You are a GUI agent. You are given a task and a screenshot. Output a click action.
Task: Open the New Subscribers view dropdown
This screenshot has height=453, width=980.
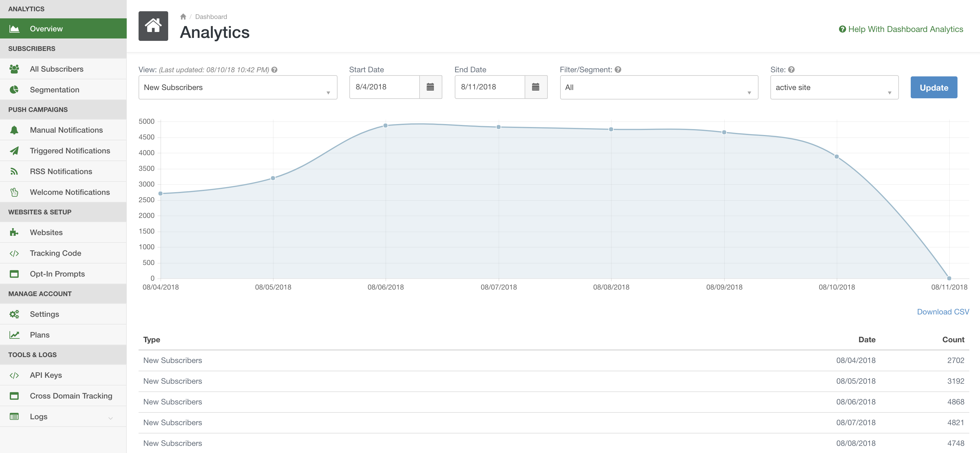pos(237,87)
